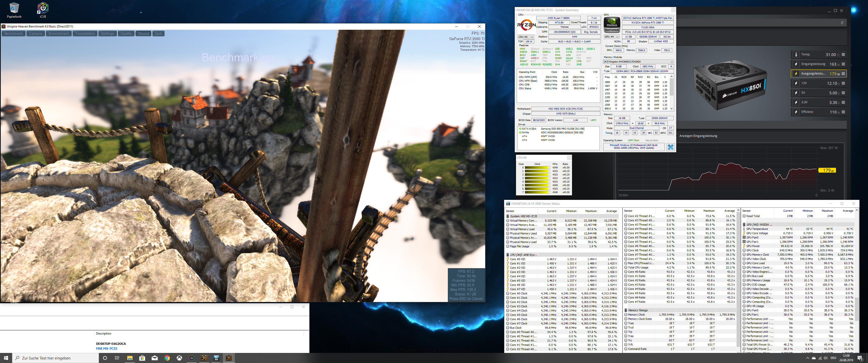Expand the CPU #0 selector dropdown
Screen dimensions: 868x363
(532, 37)
